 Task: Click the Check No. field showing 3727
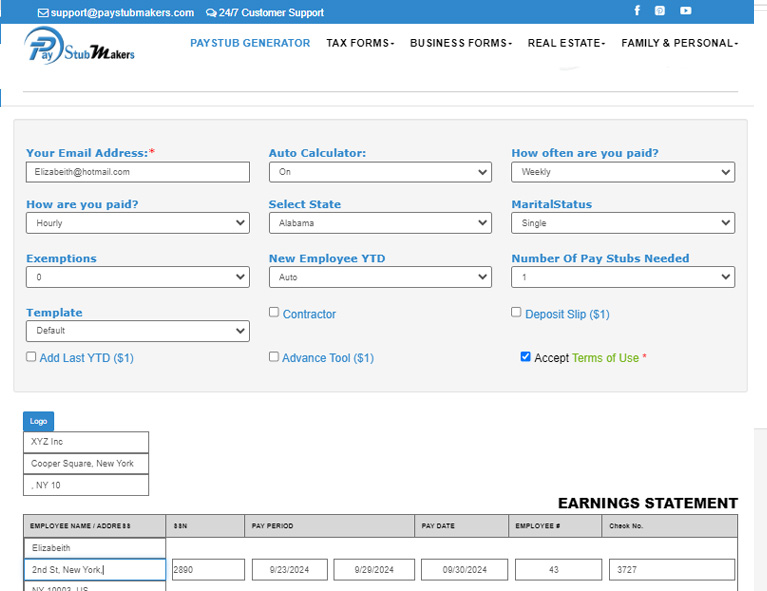tap(672, 569)
